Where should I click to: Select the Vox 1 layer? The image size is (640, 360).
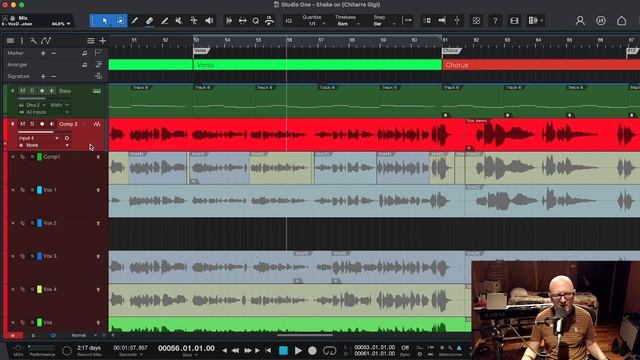coord(50,190)
